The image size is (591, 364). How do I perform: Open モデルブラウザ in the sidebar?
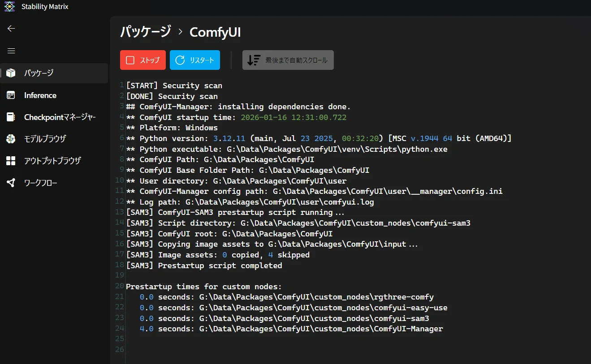point(54,139)
